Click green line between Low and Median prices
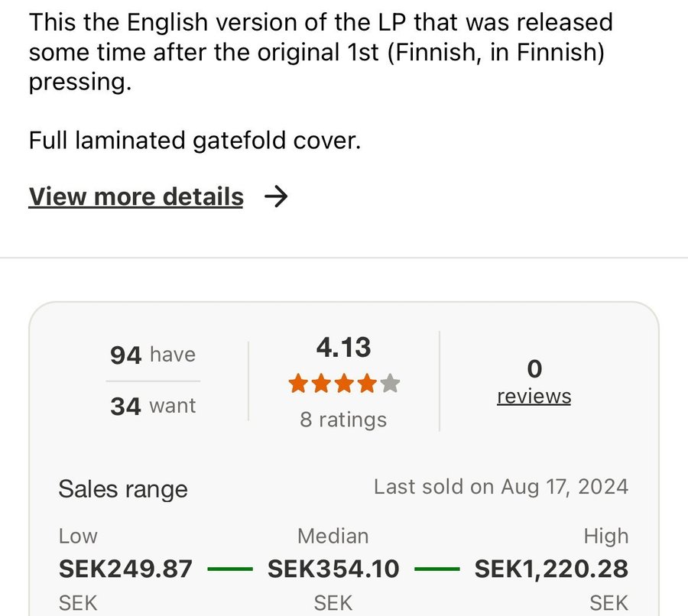The image size is (688, 616). click(229, 569)
